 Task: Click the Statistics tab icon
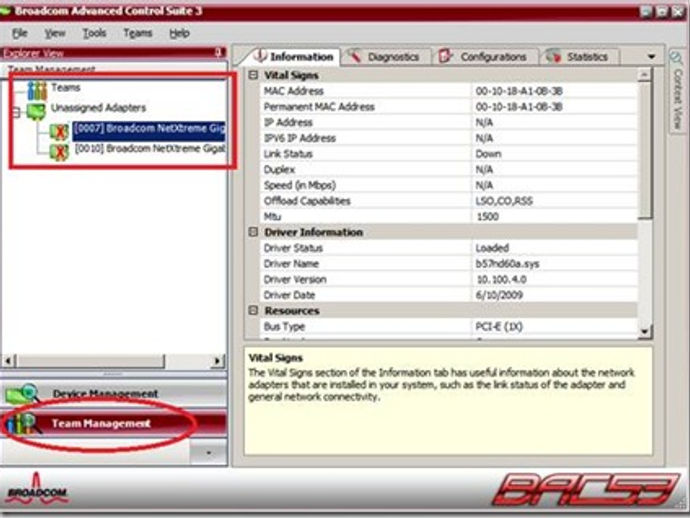coord(553,56)
